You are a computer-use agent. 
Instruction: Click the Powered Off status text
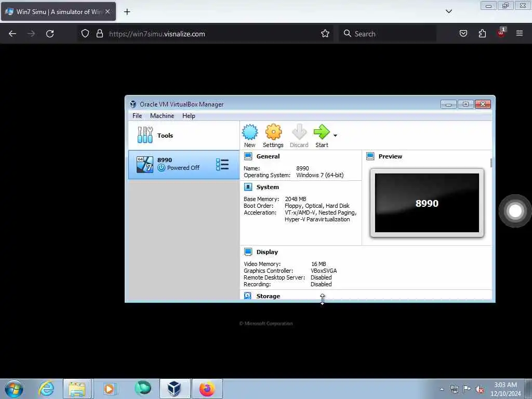tap(183, 168)
